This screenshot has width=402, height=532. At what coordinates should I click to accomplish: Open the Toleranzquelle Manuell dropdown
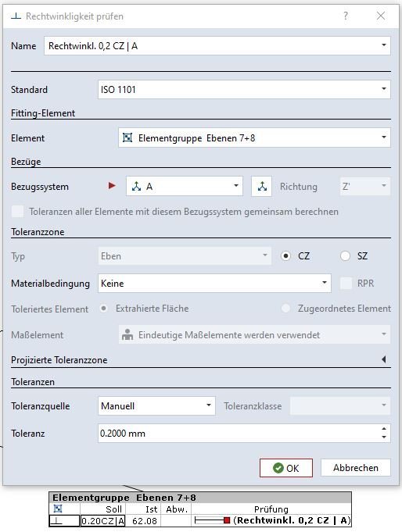click(156, 405)
